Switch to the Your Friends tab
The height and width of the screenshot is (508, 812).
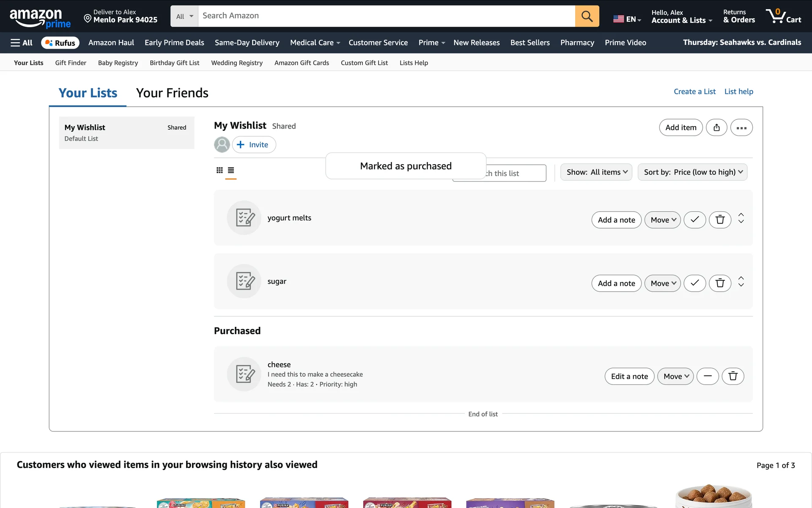(172, 93)
